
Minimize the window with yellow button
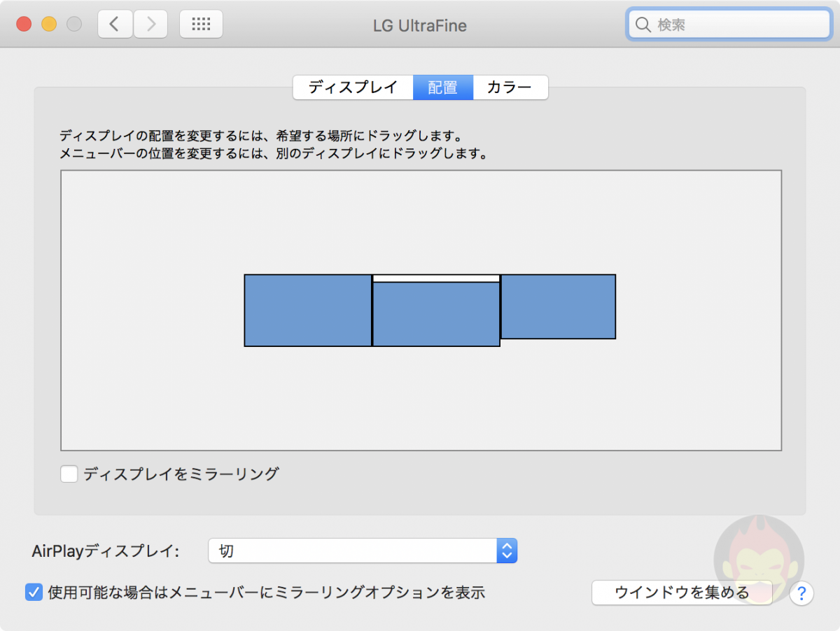coord(49,24)
